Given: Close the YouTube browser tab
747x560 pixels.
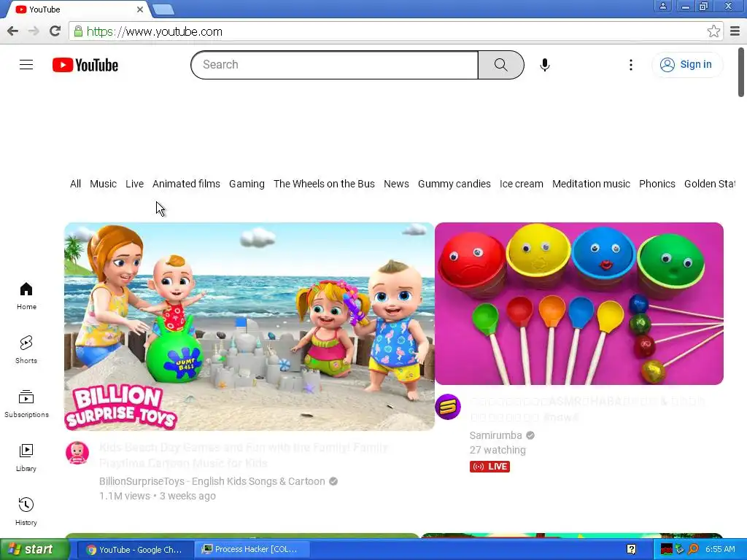Looking at the screenshot, I should pos(140,9).
